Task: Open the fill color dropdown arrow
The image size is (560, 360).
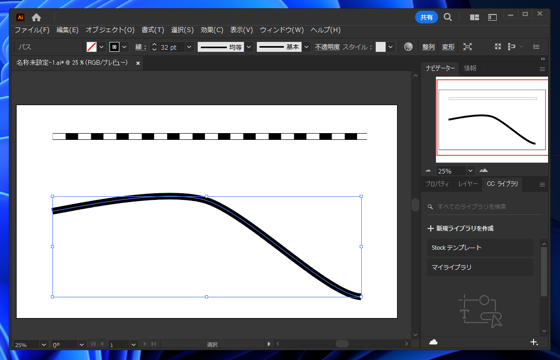Action: pyautogui.click(x=101, y=47)
